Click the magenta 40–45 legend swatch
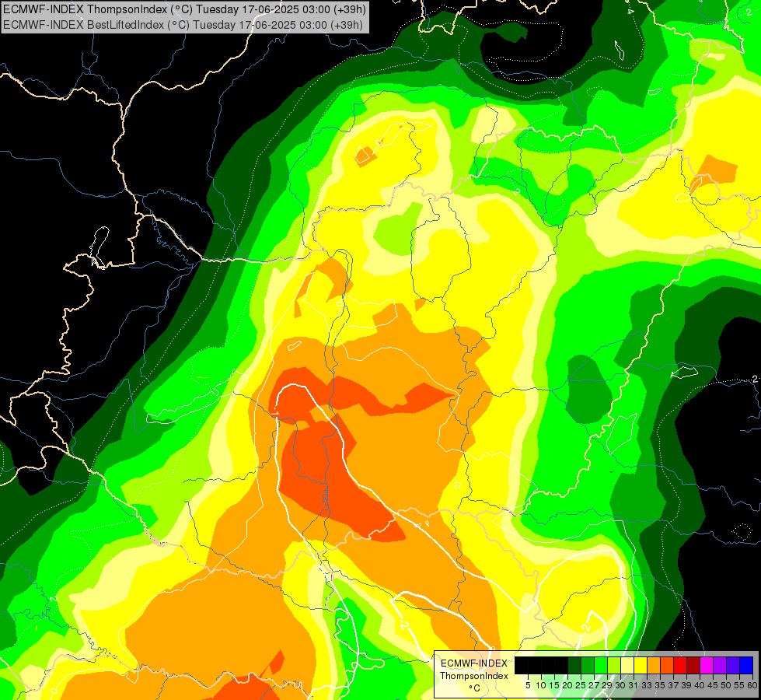This screenshot has width=761, height=700. (707, 665)
